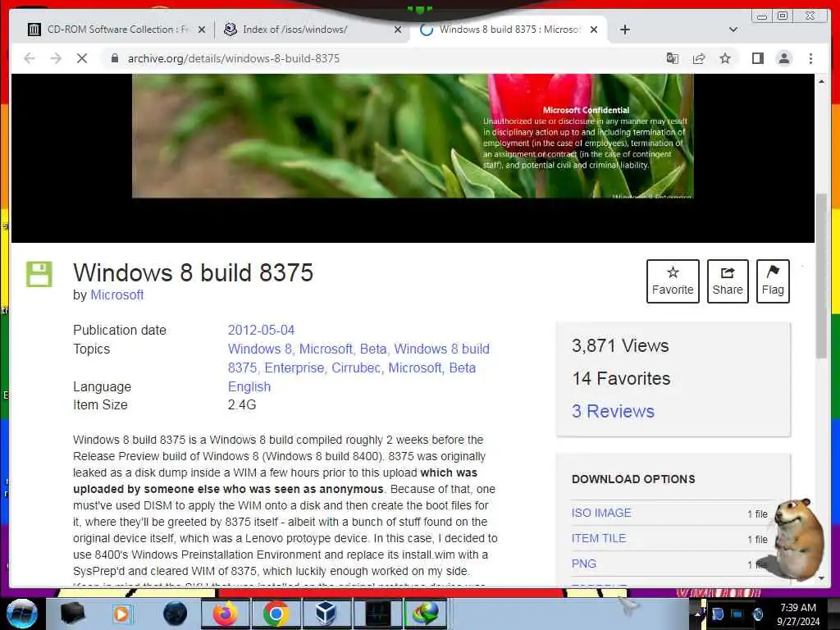Open VirtualBox taskbar icon
Image resolution: width=840 pixels, height=630 pixels.
pyautogui.click(x=325, y=614)
